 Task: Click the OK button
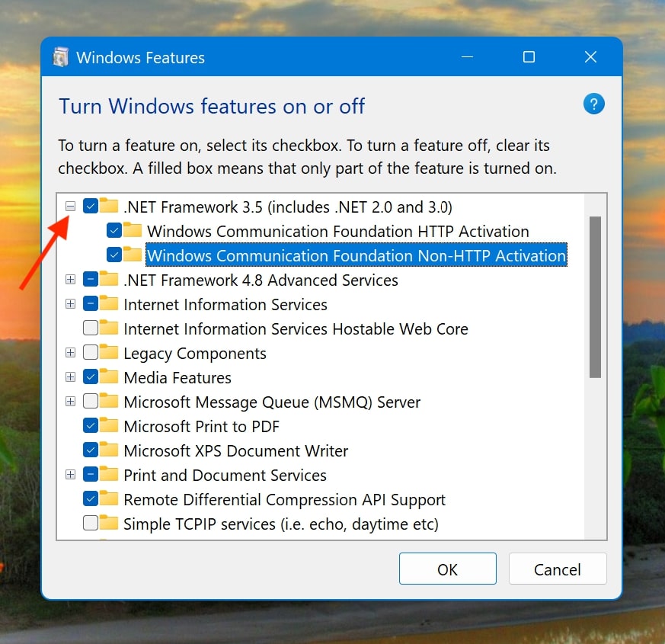click(447, 569)
